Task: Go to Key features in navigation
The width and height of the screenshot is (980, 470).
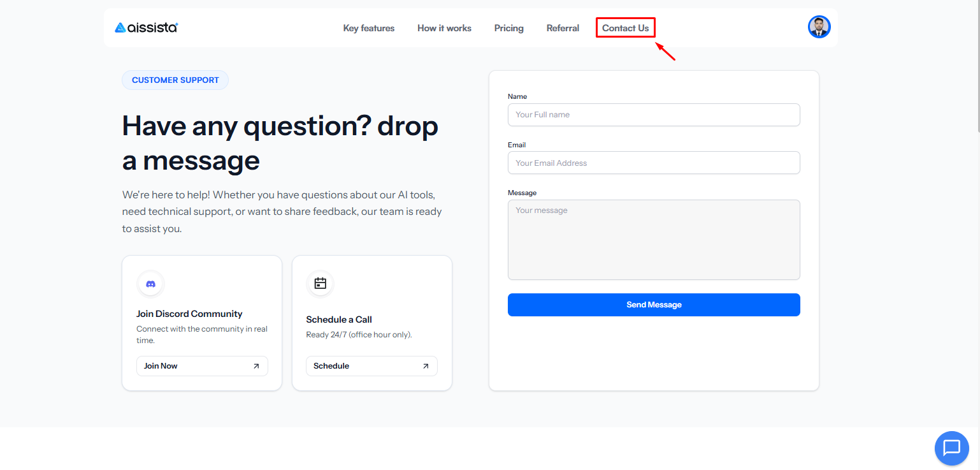Action: [369, 28]
